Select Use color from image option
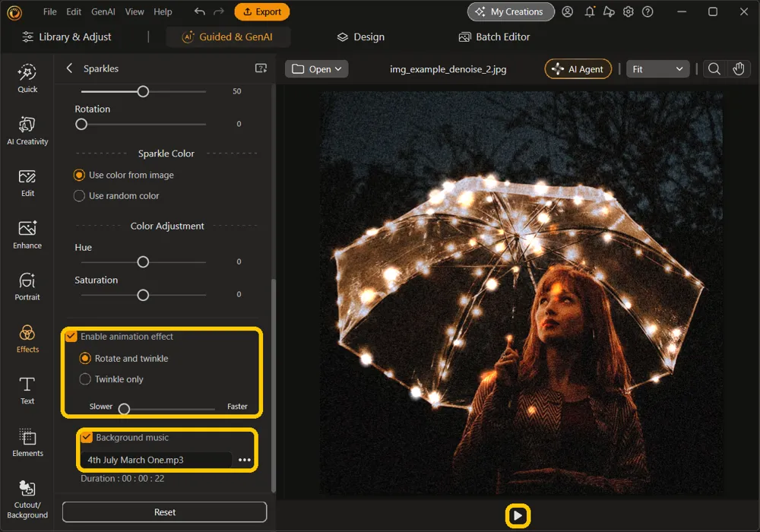This screenshot has width=760, height=532. pyautogui.click(x=123, y=175)
